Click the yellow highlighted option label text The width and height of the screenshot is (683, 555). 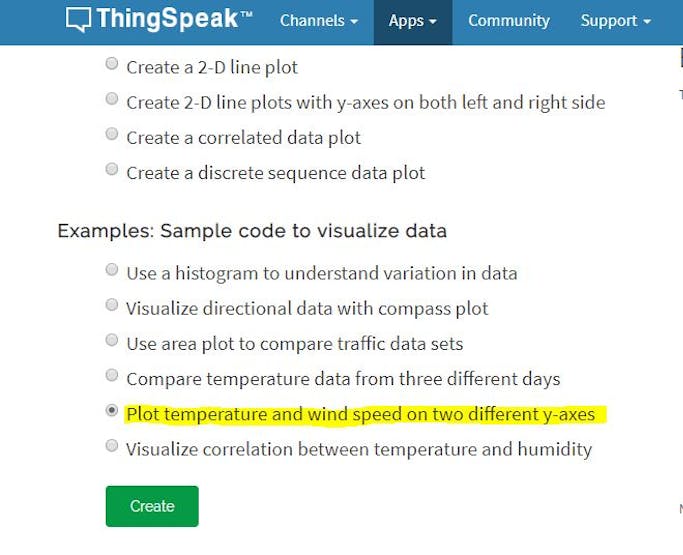tap(360, 414)
